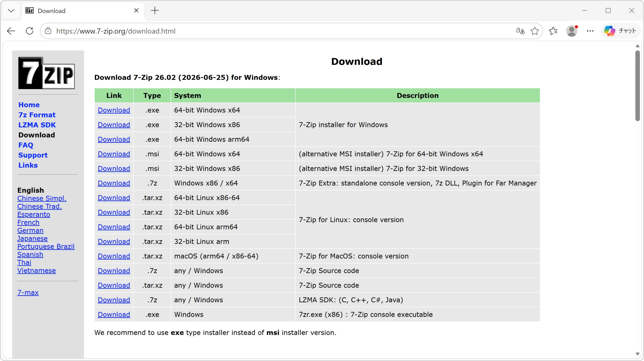This screenshot has width=644, height=361.
Task: Click the 7-Zip logo image
Action: 47,73
